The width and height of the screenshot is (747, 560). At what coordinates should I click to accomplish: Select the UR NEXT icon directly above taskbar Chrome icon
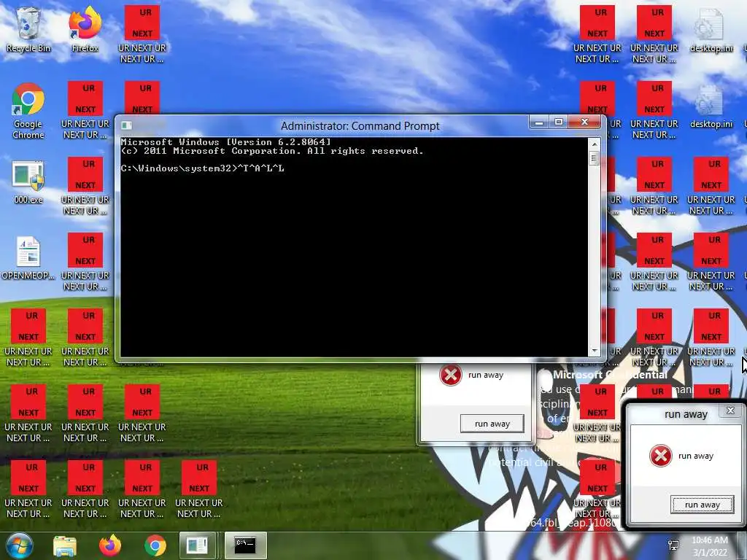142,489
